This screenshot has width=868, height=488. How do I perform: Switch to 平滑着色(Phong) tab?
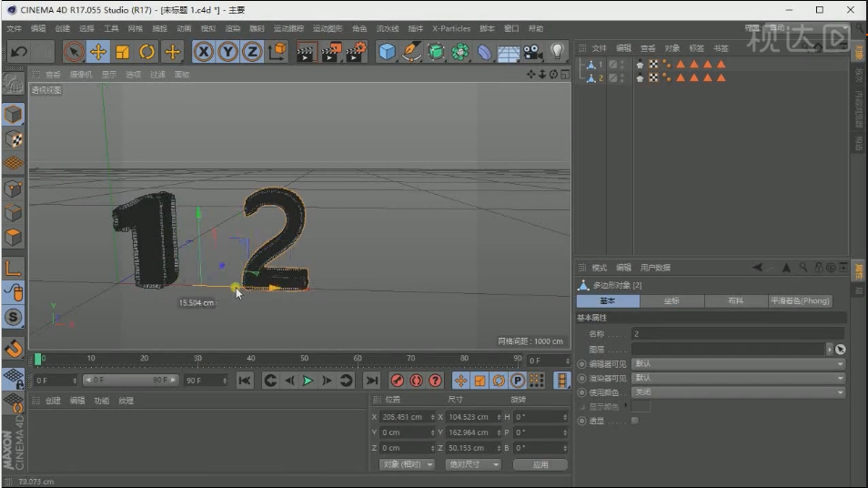[800, 300]
